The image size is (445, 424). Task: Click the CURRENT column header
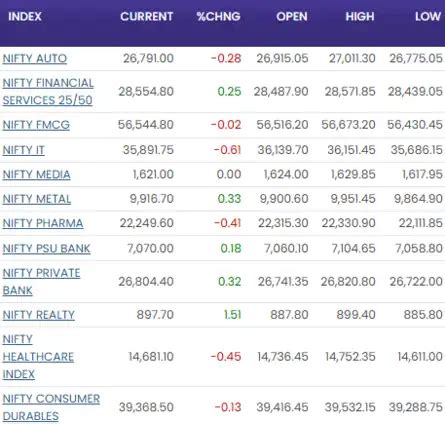coord(146,16)
